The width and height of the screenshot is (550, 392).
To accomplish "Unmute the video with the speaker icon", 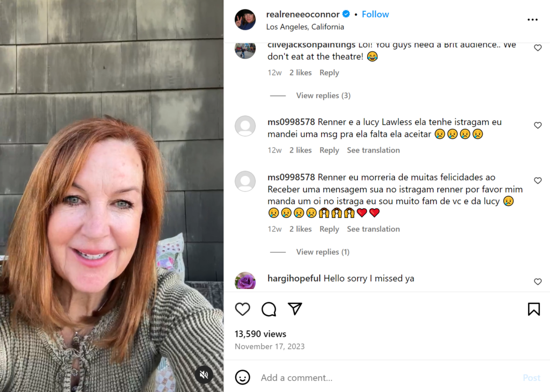I will click(x=204, y=375).
